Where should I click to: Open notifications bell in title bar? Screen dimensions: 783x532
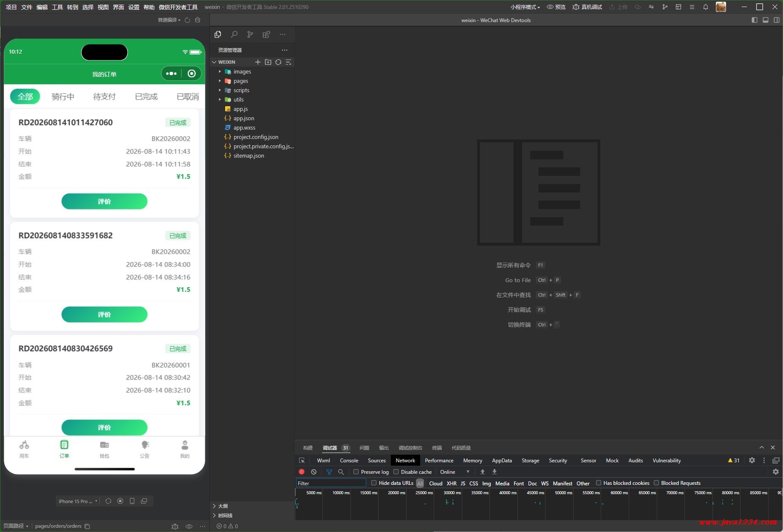[706, 7]
